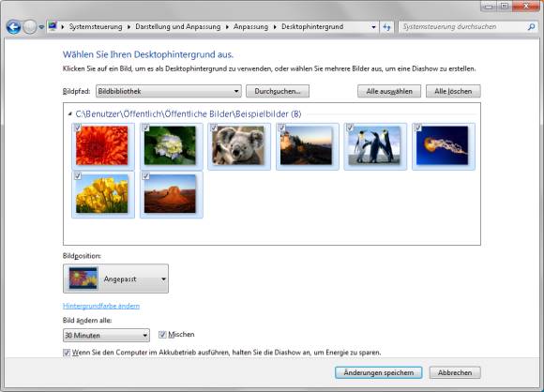Go to Anpassung in breadcrumb path

250,26
